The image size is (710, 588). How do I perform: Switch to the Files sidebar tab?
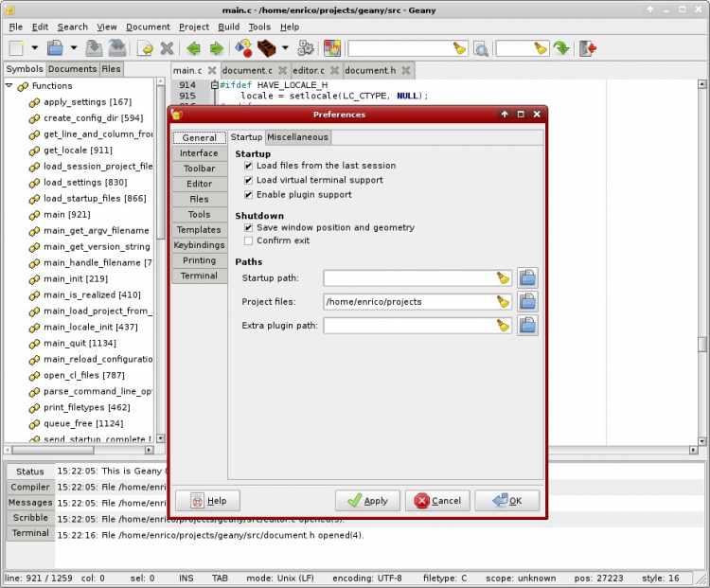coord(111,69)
